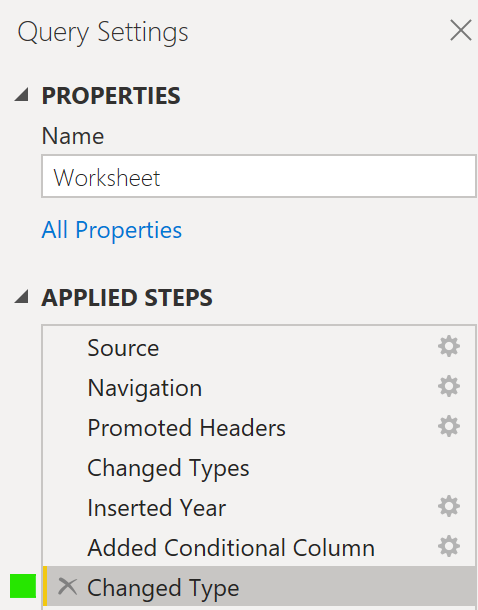Delete the Changed Type step with X

click(x=67, y=587)
